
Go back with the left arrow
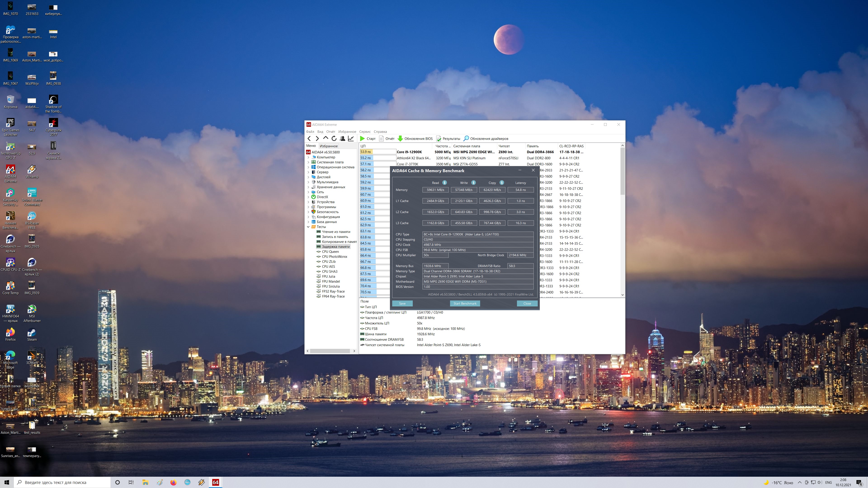click(x=309, y=138)
